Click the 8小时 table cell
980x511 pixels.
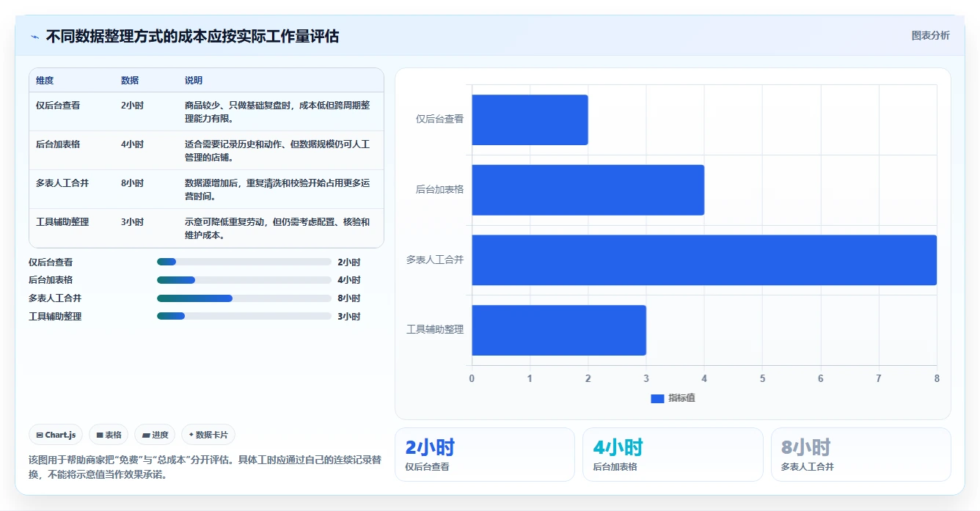(132, 183)
